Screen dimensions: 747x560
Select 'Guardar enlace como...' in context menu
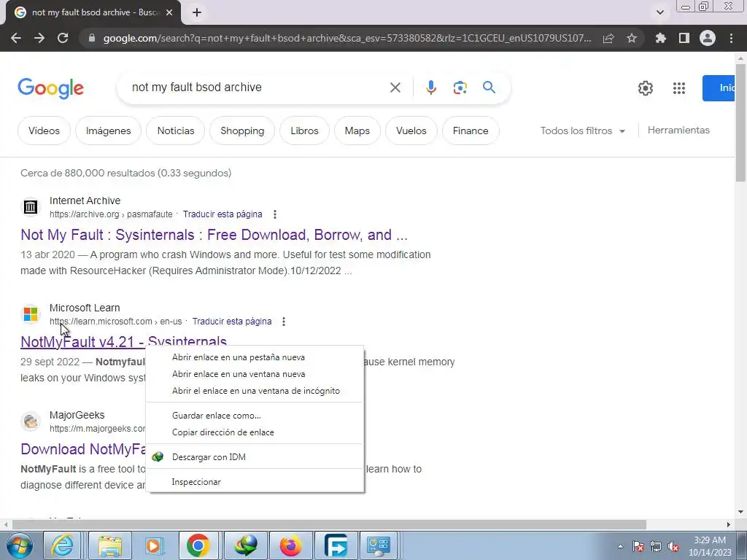click(255, 415)
